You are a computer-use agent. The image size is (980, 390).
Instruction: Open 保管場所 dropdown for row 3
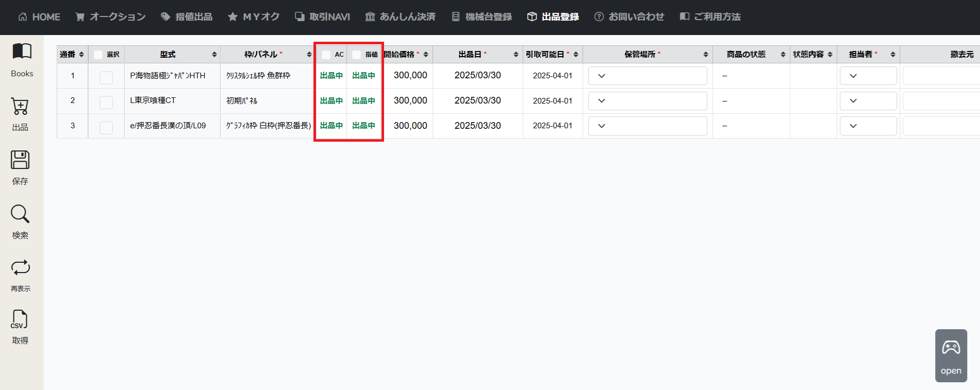(x=647, y=126)
